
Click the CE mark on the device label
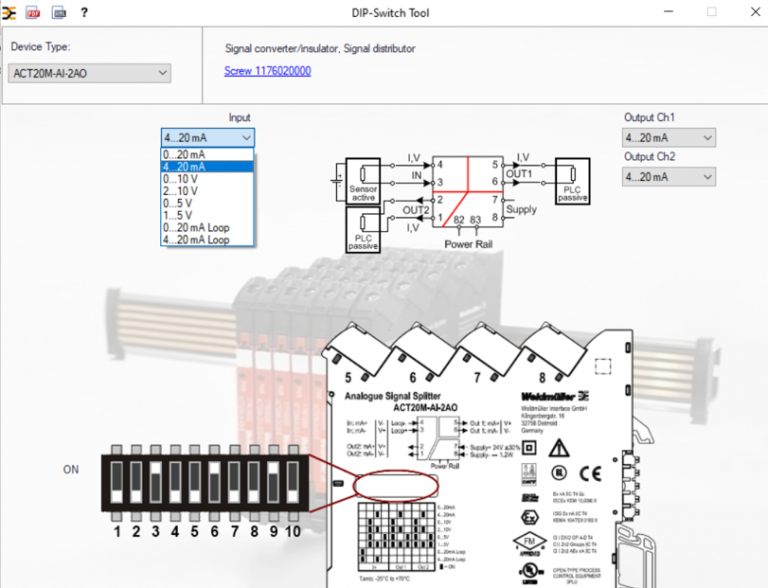click(590, 473)
